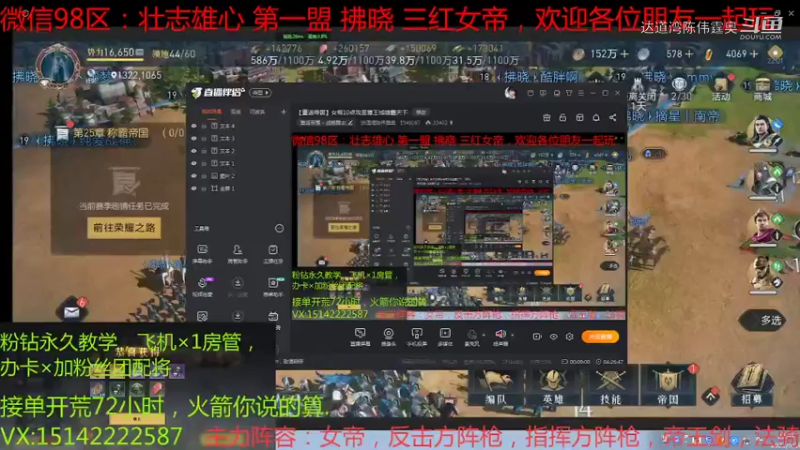Viewport: 800px width, 450px height.
Task: Add a multimedia source on the bottom bar
Action: pyautogui.click(x=445, y=337)
